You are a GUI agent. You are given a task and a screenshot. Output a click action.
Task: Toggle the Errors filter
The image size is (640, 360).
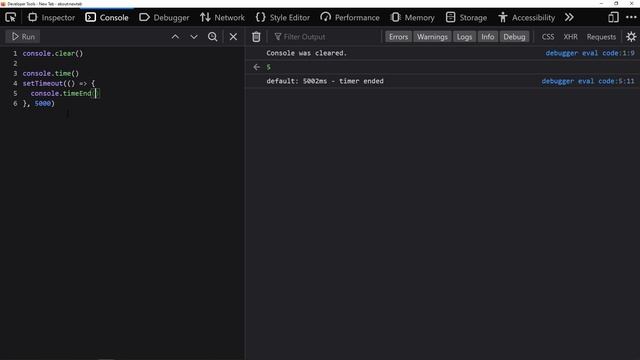point(398,37)
